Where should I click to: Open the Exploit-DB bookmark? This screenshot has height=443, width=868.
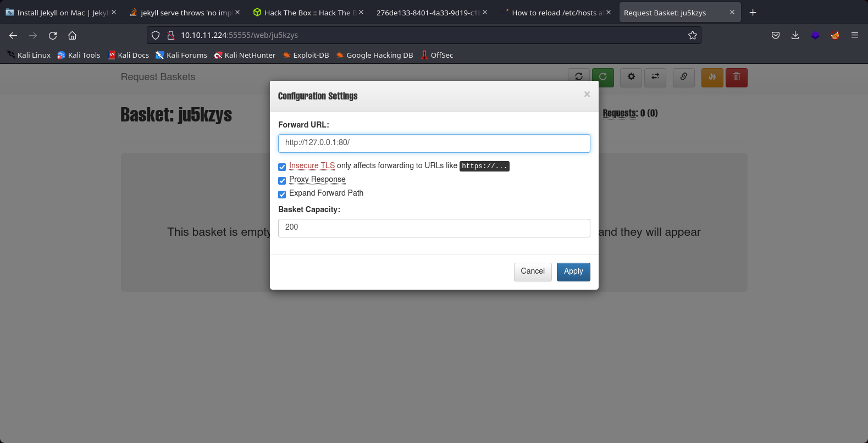pos(306,55)
